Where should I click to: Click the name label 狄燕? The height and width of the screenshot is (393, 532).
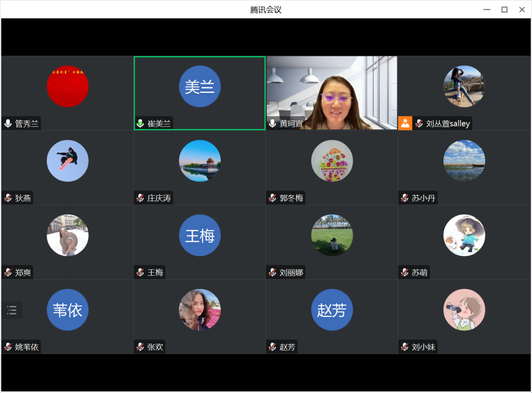(23, 198)
